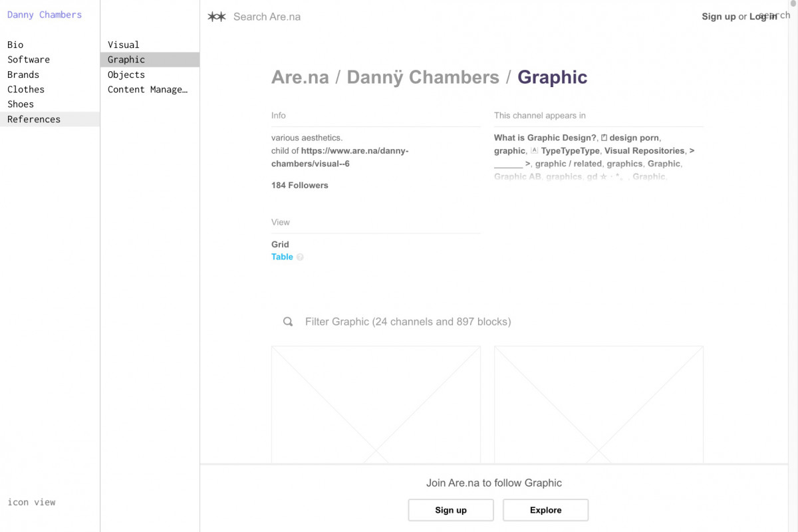Click the help icon next to Table
798x532 pixels.
point(300,257)
